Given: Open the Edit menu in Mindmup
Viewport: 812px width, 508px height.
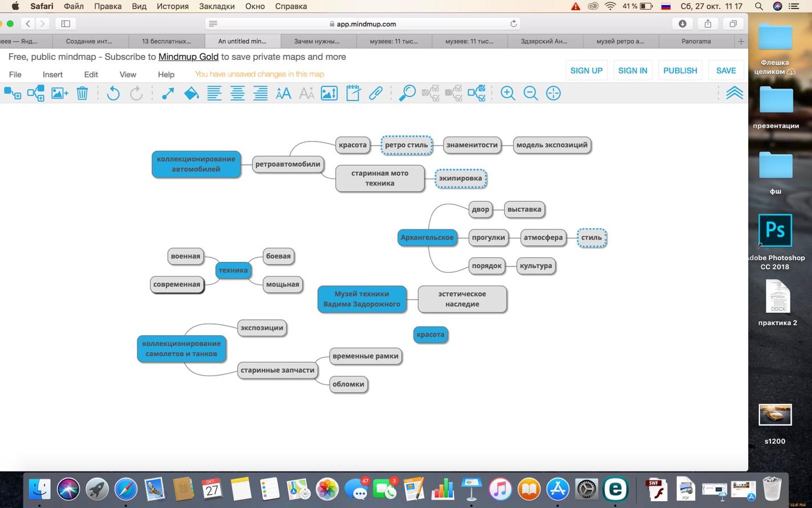Looking at the screenshot, I should [91, 74].
